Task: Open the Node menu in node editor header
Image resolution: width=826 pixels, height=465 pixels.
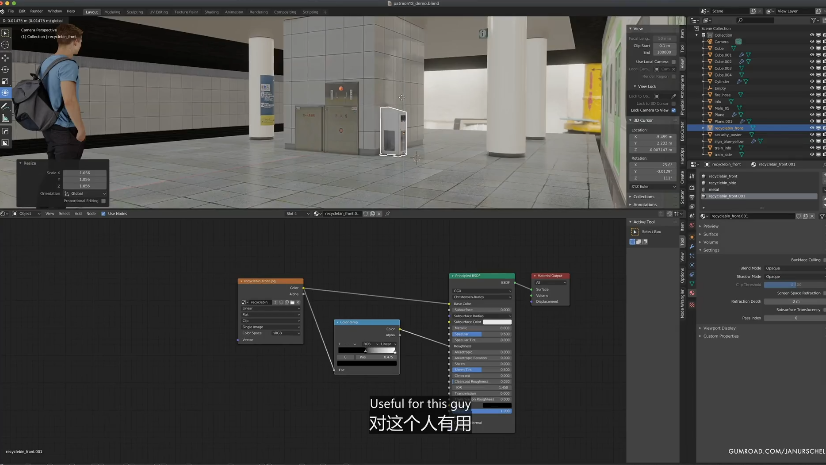Action: (x=91, y=214)
